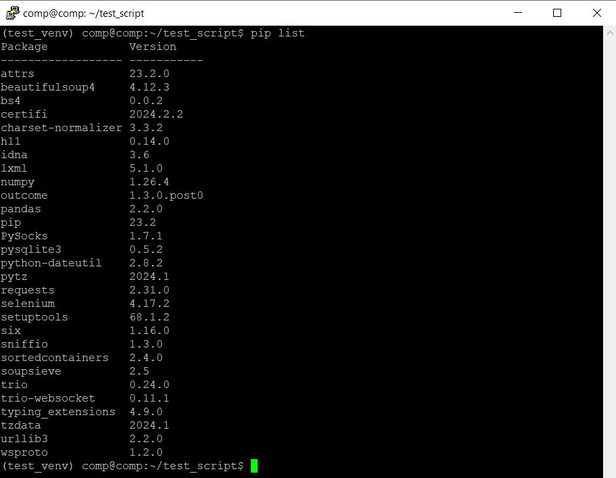
Task: Click version '23.2.0' of attrs
Action: [149, 74]
